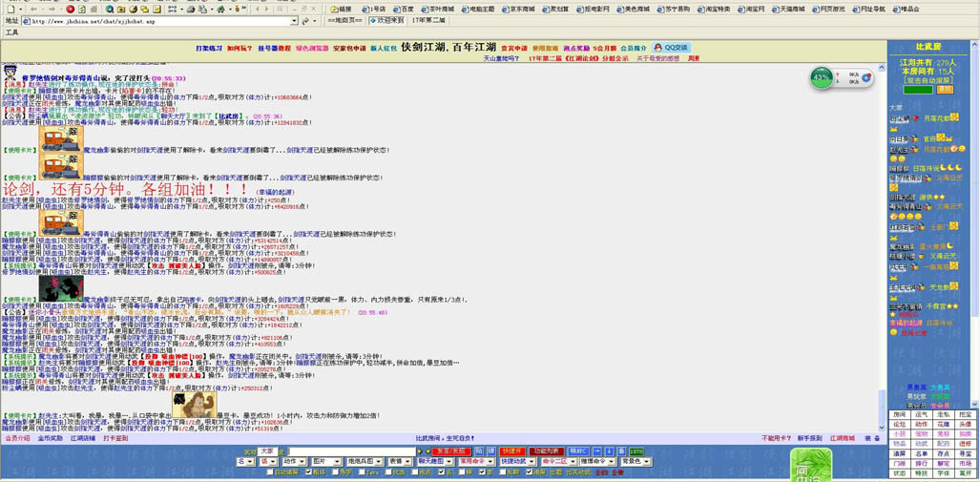The image size is (980, 482).
Task: Toggle the 状态 checkbox
Action: [x=388, y=472]
